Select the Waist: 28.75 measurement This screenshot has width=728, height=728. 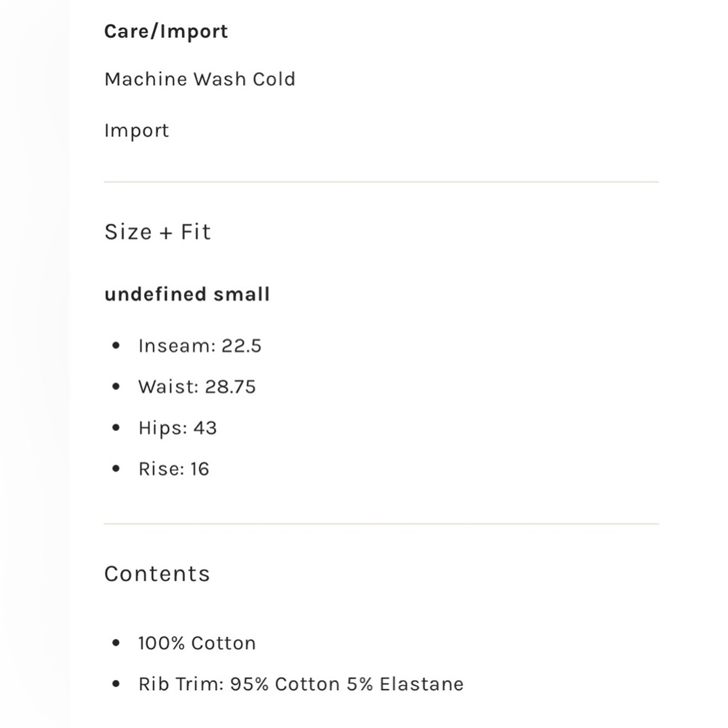coord(197,387)
